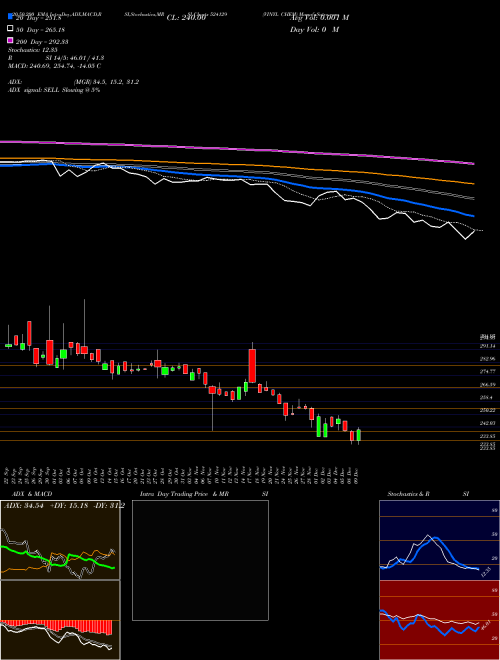
Task: Click the red MACD histogram bars
Action: 56,627
